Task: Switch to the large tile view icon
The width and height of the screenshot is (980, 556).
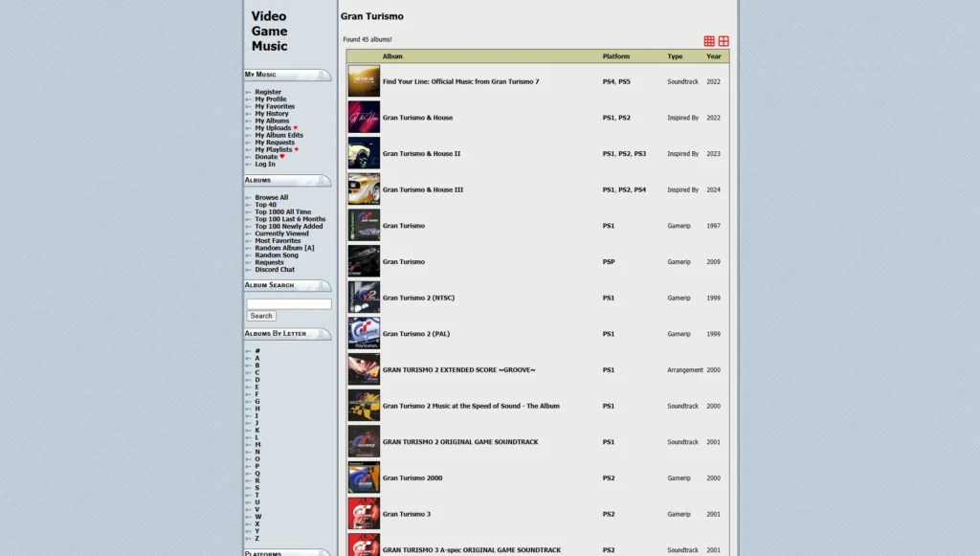Action: click(724, 41)
